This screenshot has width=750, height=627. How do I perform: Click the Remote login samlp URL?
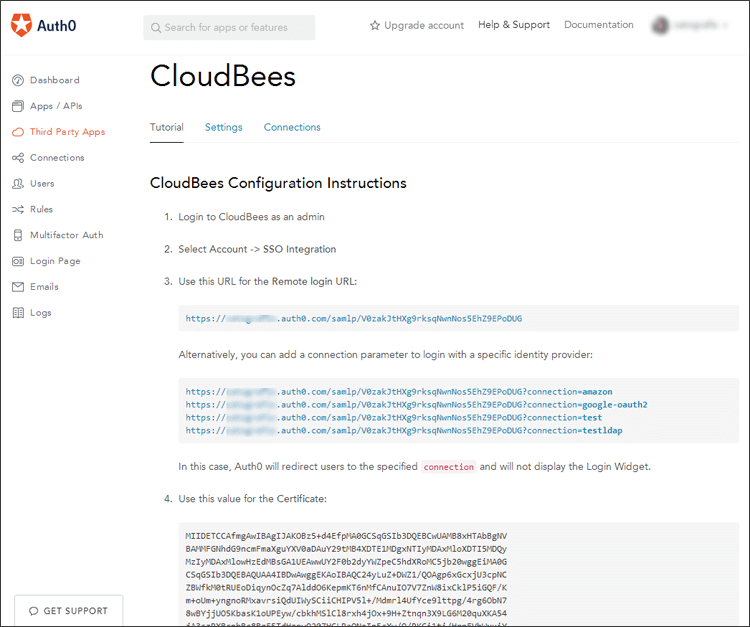coord(353,319)
